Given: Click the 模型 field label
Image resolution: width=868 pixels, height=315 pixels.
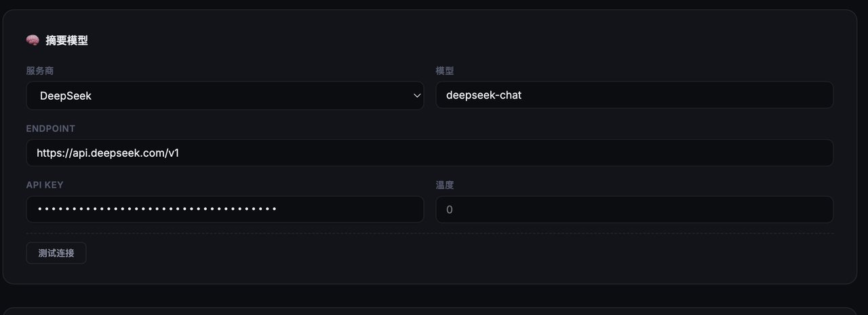Looking at the screenshot, I should [x=445, y=71].
